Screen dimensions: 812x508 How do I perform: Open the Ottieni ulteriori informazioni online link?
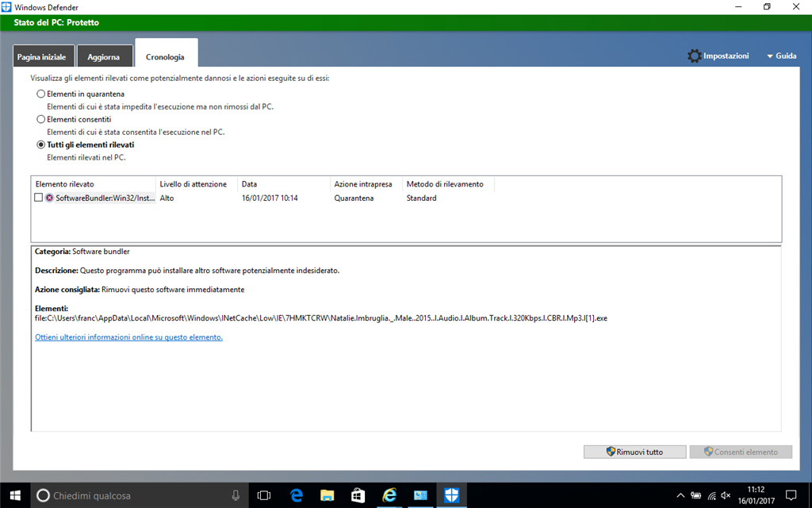coord(129,337)
